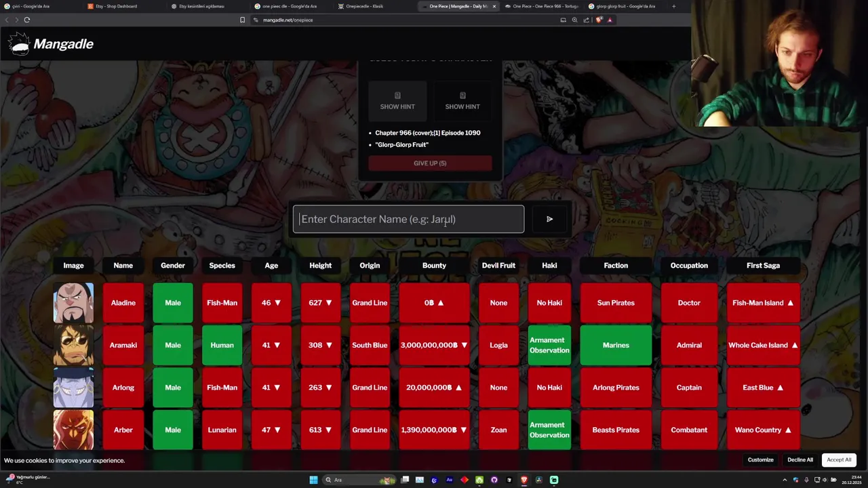This screenshot has height=488, width=868.
Task: Switch to the One Piece 966 Tortuga tab
Action: coord(542,6)
